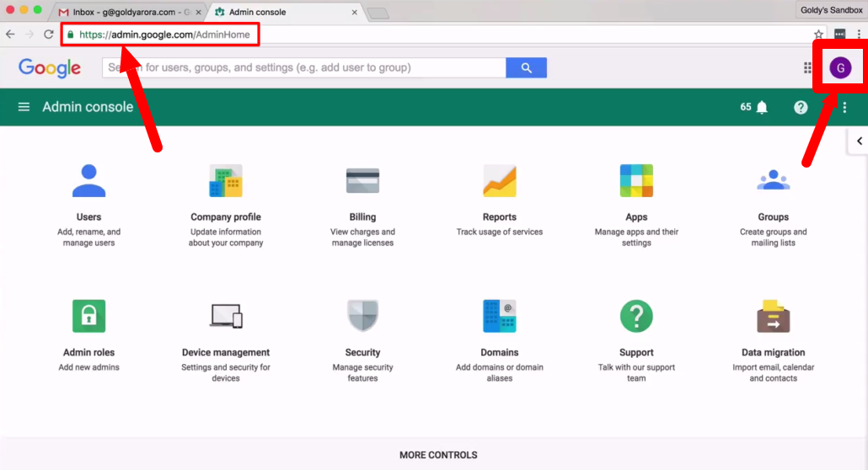Click the browser extension icon near the star

(x=839, y=35)
